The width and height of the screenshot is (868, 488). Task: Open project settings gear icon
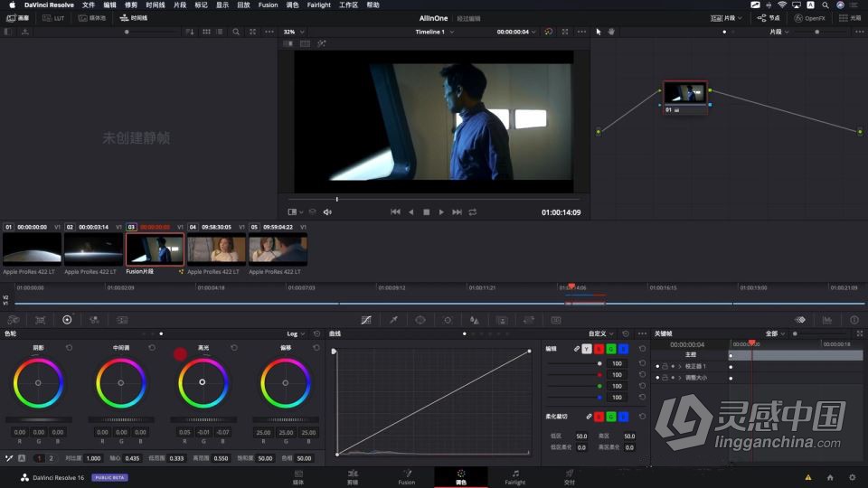tap(852, 477)
